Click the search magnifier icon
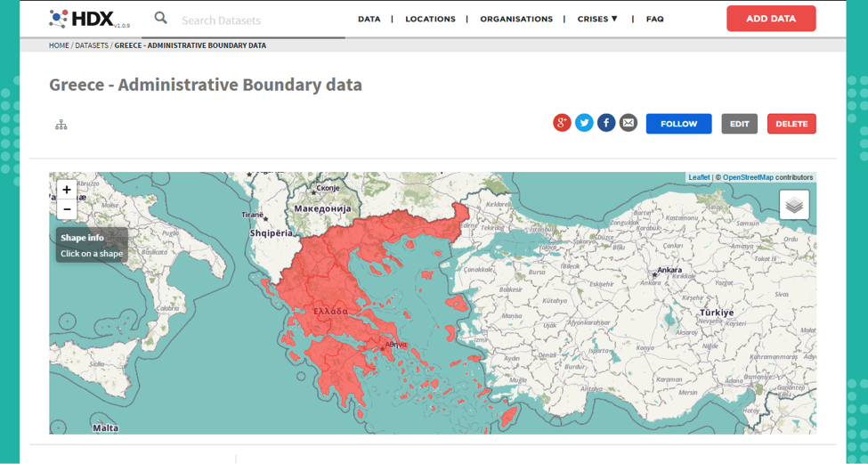 pyautogui.click(x=160, y=18)
